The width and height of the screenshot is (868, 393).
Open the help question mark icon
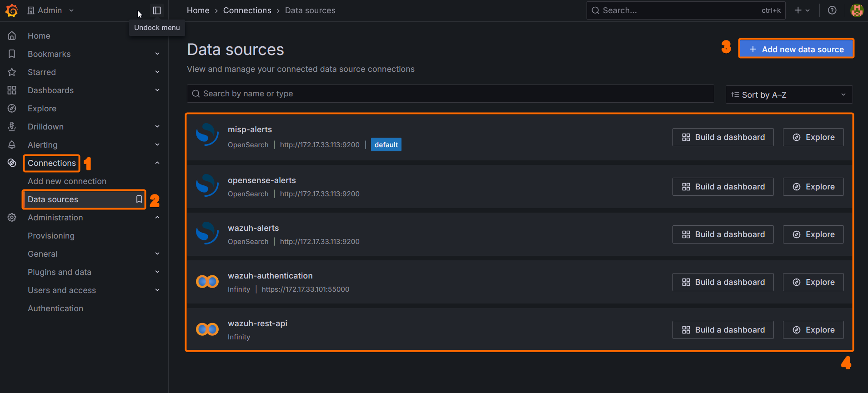tap(832, 10)
